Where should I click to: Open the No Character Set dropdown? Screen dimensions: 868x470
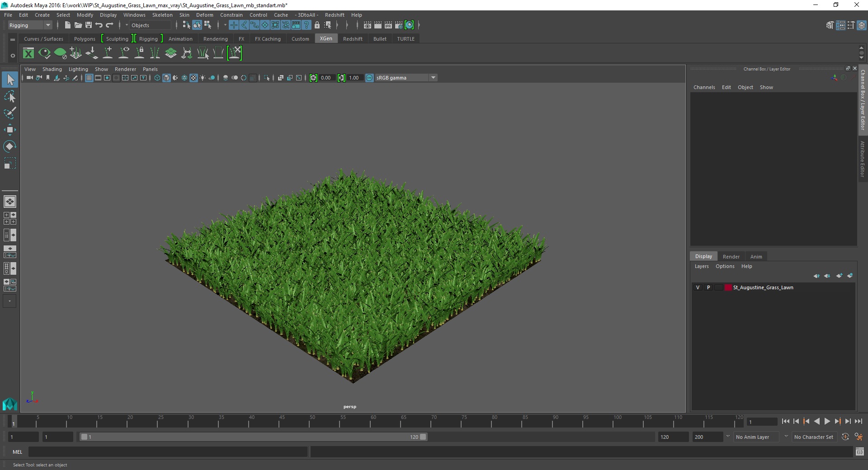pyautogui.click(x=814, y=437)
